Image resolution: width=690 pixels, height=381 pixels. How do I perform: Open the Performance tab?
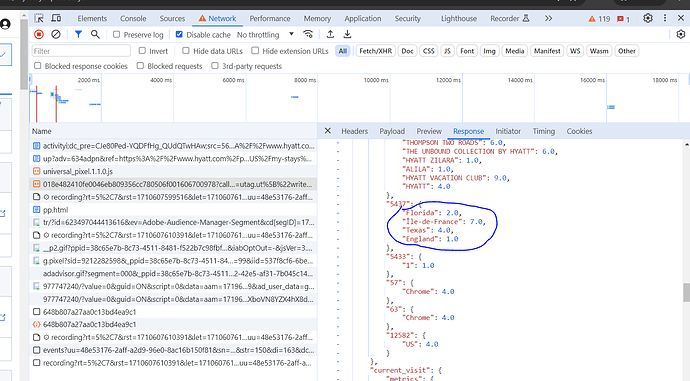pyautogui.click(x=270, y=18)
